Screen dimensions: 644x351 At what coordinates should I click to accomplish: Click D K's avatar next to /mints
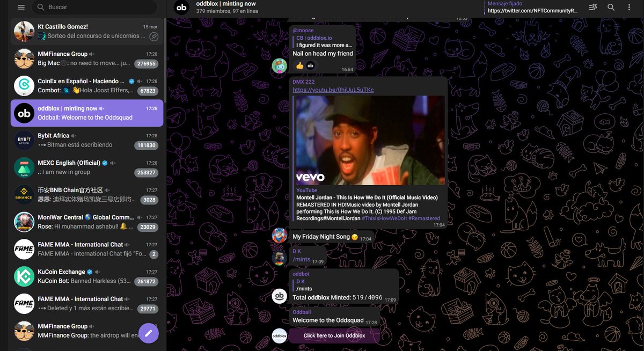pyautogui.click(x=279, y=258)
